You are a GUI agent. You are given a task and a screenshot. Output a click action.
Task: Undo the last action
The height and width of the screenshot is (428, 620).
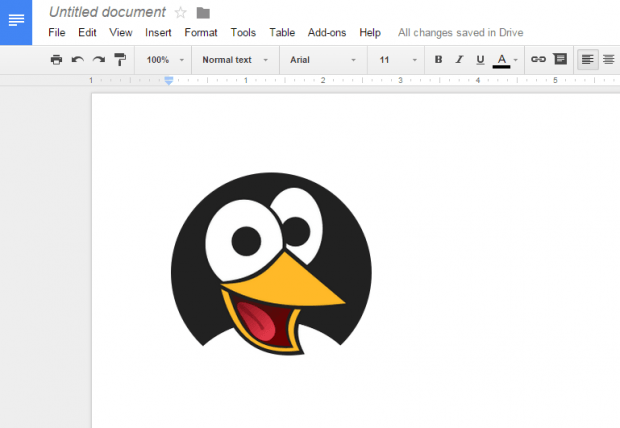(x=78, y=60)
